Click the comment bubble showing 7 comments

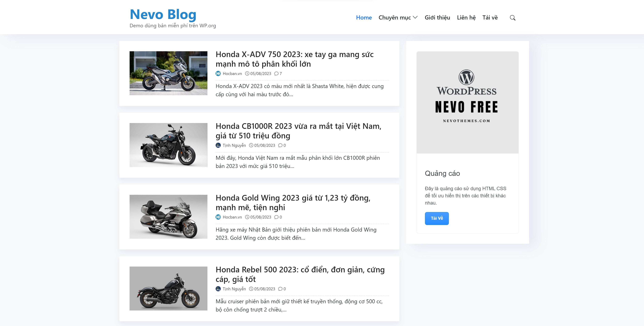(x=276, y=74)
